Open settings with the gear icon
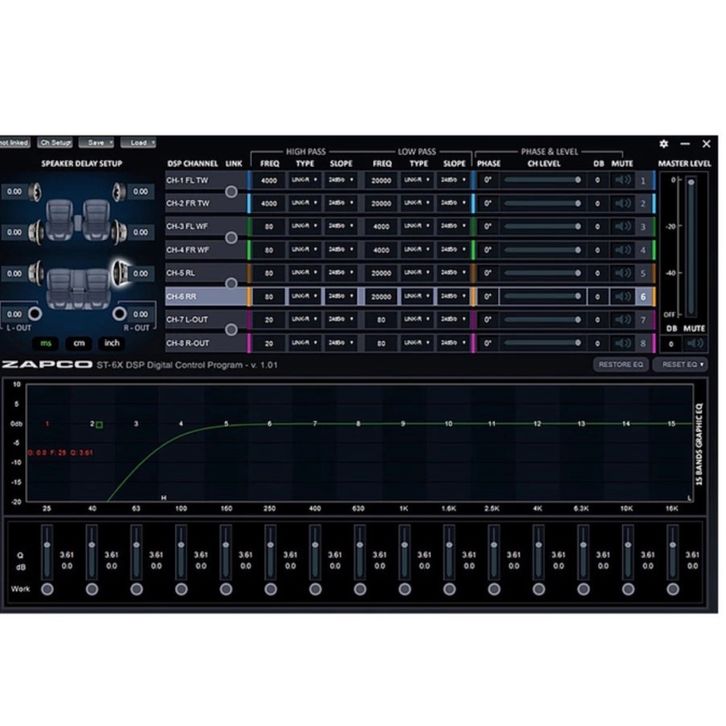Viewport: 726px width, 726px height. tap(664, 144)
